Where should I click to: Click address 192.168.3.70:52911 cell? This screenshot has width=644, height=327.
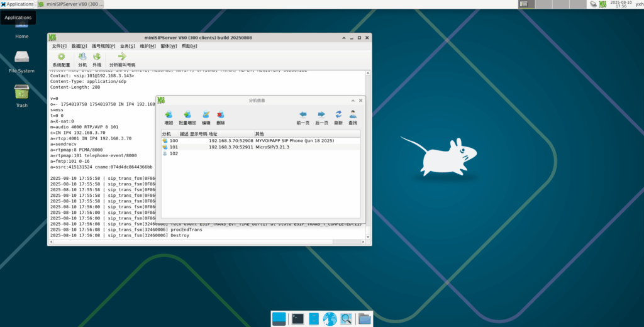coord(231,147)
